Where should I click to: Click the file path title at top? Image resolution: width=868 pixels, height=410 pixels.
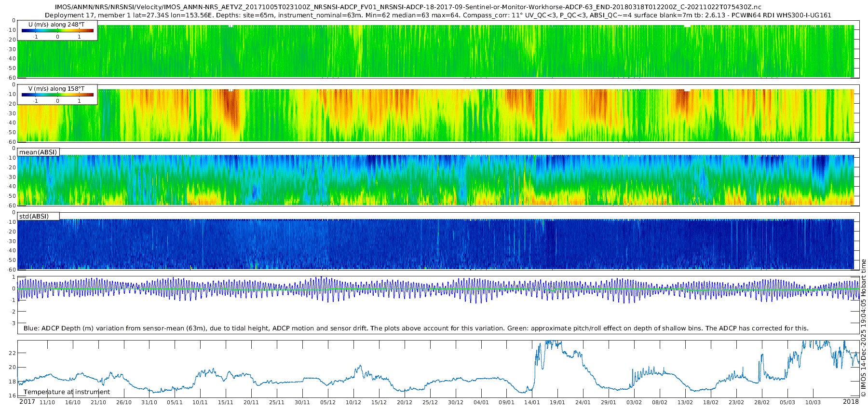408,7
